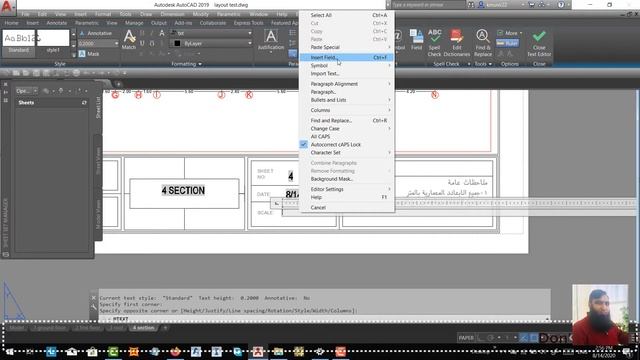Choose Insert Field from the context menu
The width and height of the screenshot is (640, 360).
(347, 58)
